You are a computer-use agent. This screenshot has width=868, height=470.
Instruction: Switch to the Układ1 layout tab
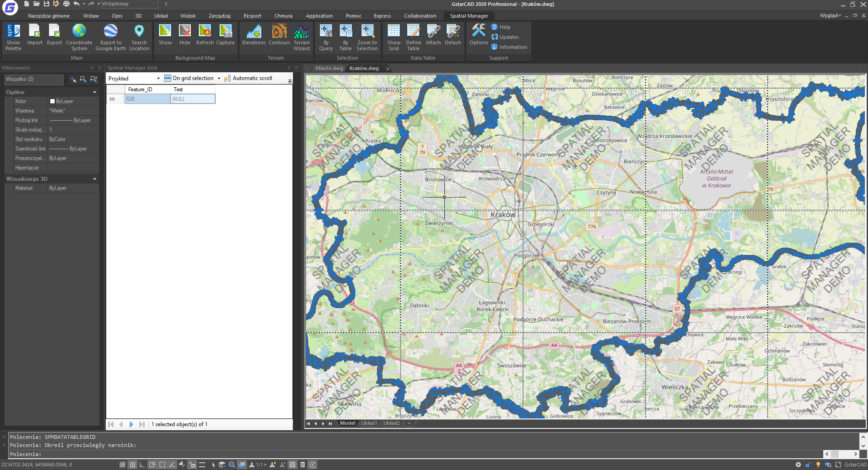369,423
